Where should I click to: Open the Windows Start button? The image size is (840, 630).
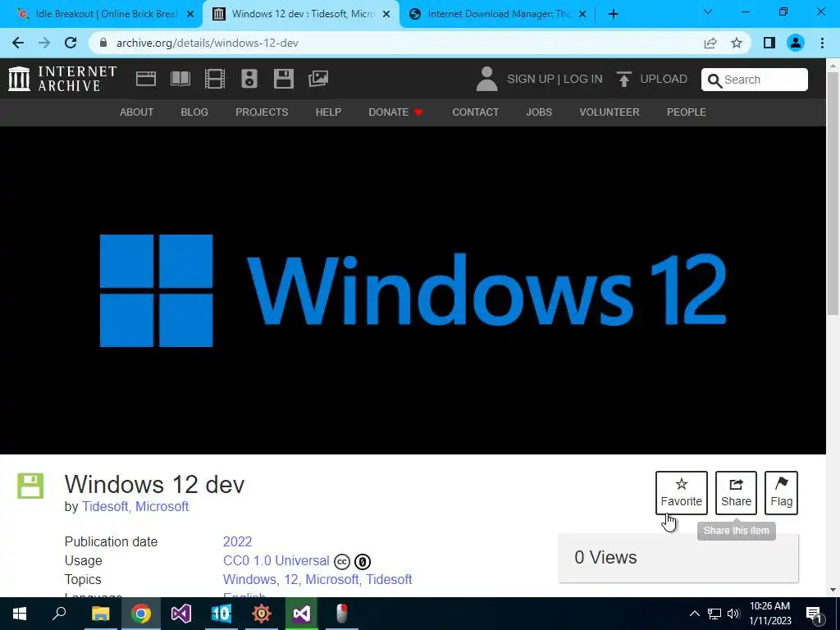20,614
